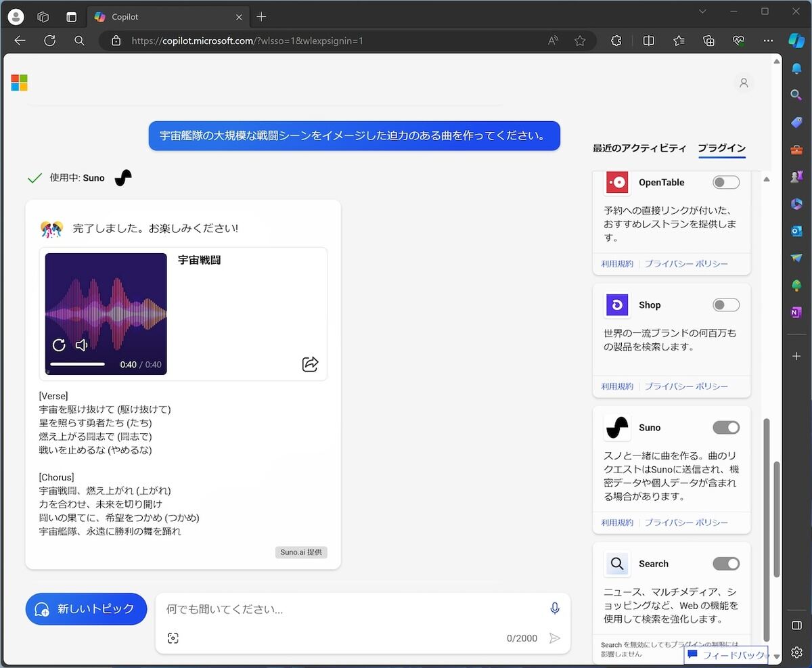Viewport: 812px width, 668px height.
Task: Open the green tree sidebar icon
Action: [796, 285]
